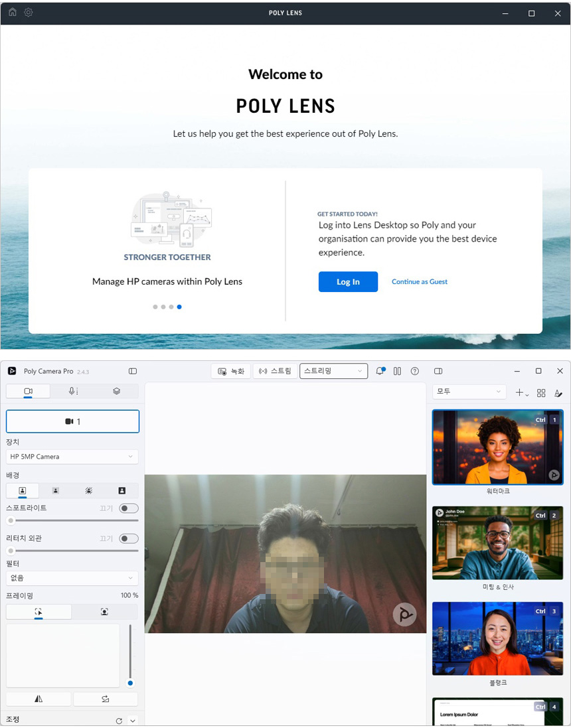The height and width of the screenshot is (728, 571).
Task: Enable the 스포트라이트 toggle switch
Action: [x=129, y=508]
